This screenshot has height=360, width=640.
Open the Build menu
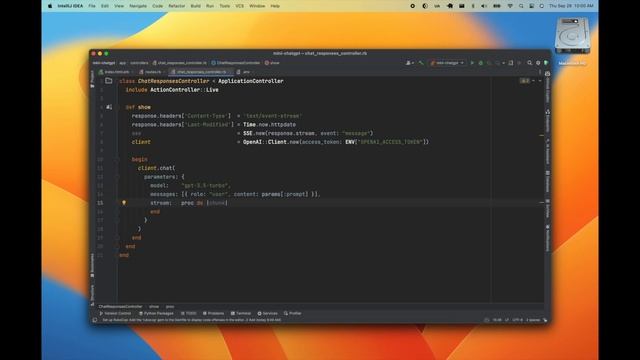click(x=196, y=6)
